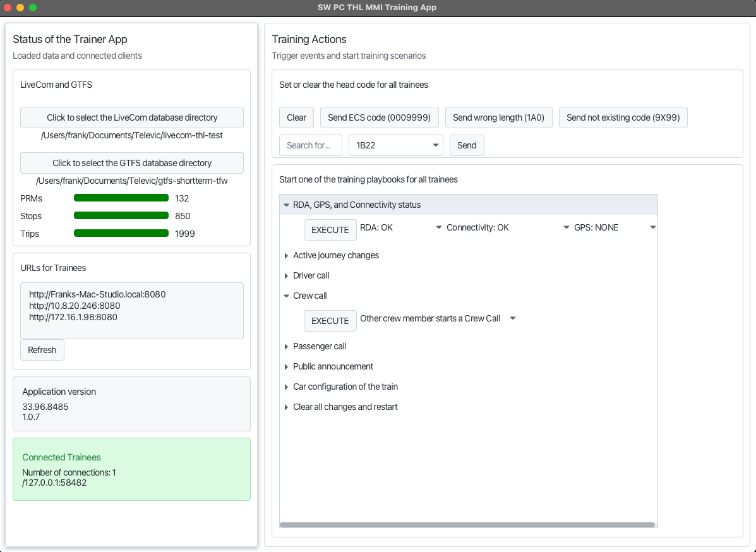Click the version text 1.0.7
This screenshot has height=552, width=756.
pyautogui.click(x=31, y=417)
